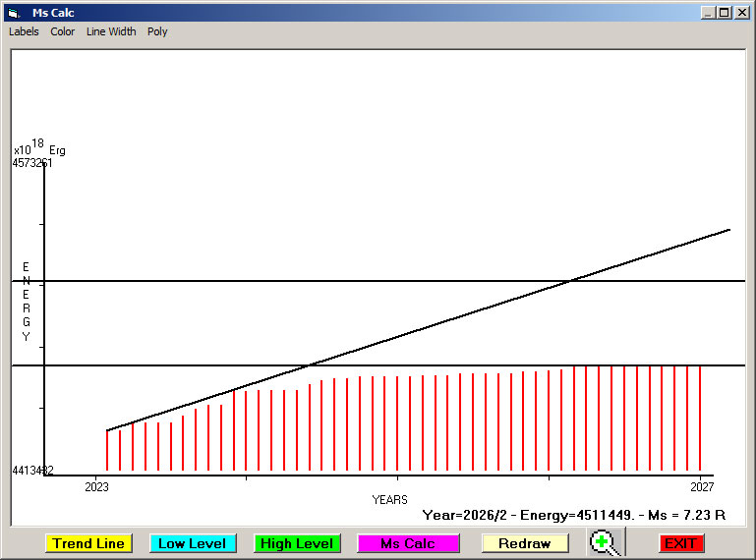The width and height of the screenshot is (756, 560).
Task: Open the Line Width menu
Action: pos(111,31)
